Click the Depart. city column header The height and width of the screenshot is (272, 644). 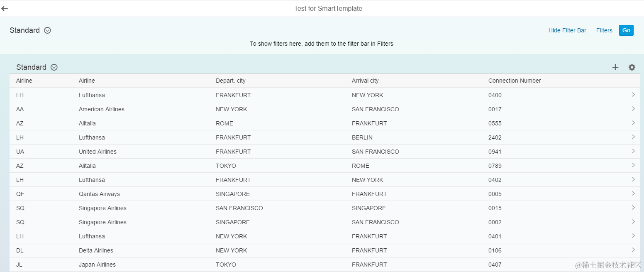point(230,81)
